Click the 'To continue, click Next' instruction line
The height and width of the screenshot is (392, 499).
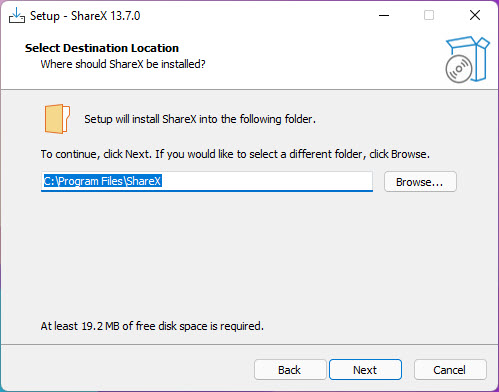tap(235, 154)
